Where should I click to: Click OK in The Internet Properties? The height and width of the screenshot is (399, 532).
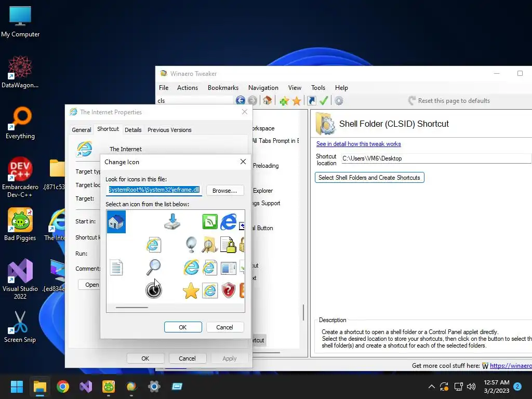click(x=145, y=358)
